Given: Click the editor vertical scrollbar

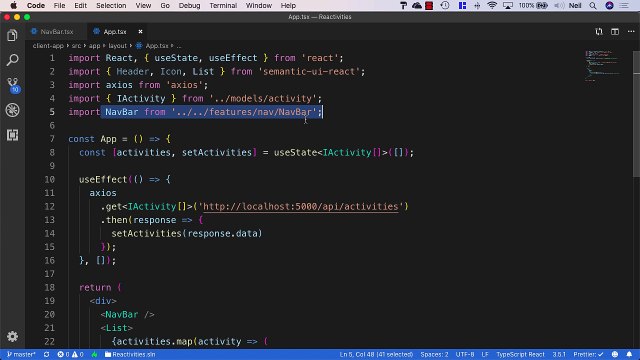Looking at the screenshot, I should click(x=636, y=114).
